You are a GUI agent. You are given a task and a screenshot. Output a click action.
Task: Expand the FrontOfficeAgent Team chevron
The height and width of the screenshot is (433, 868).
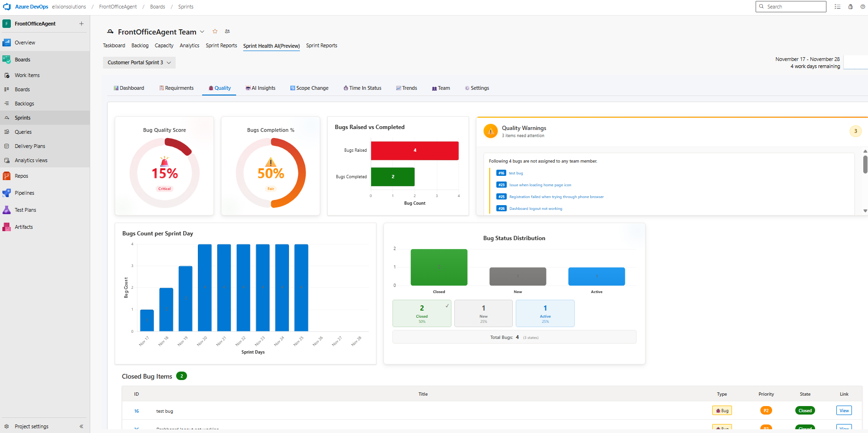pyautogui.click(x=202, y=32)
